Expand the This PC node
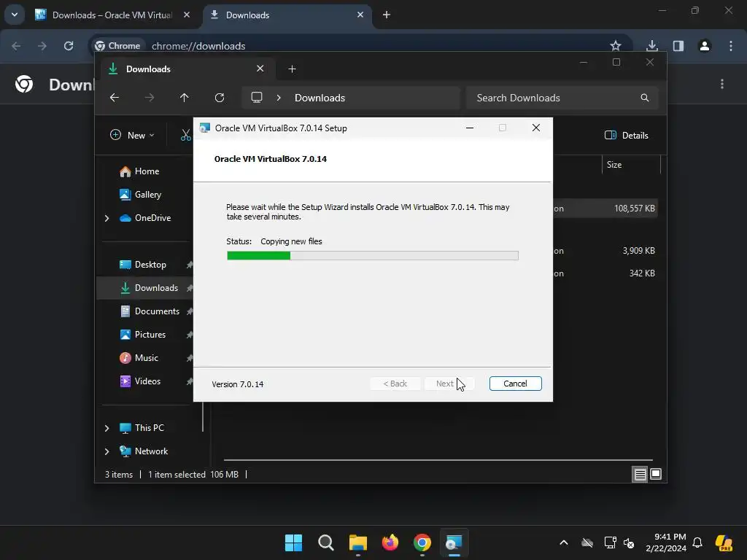The image size is (747, 560). coord(107,428)
